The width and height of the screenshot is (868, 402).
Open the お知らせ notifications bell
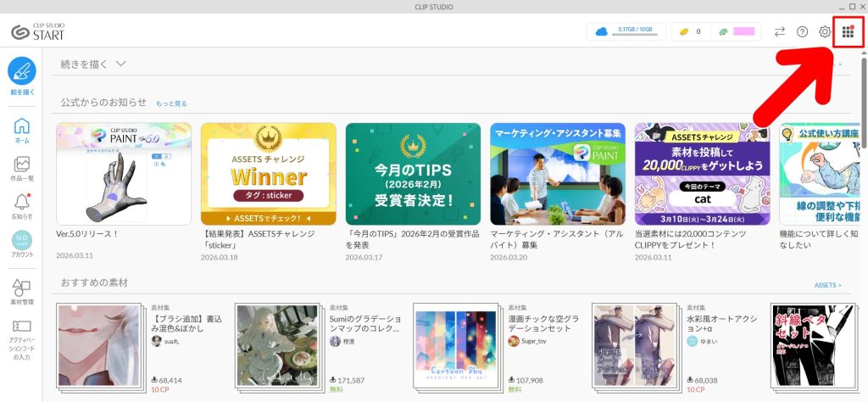(x=21, y=207)
